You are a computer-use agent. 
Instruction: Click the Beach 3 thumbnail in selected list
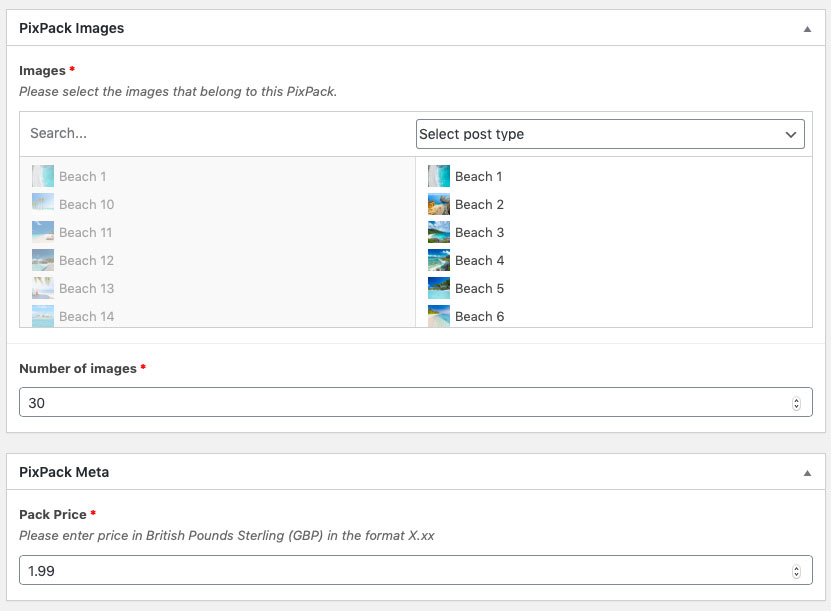(439, 232)
